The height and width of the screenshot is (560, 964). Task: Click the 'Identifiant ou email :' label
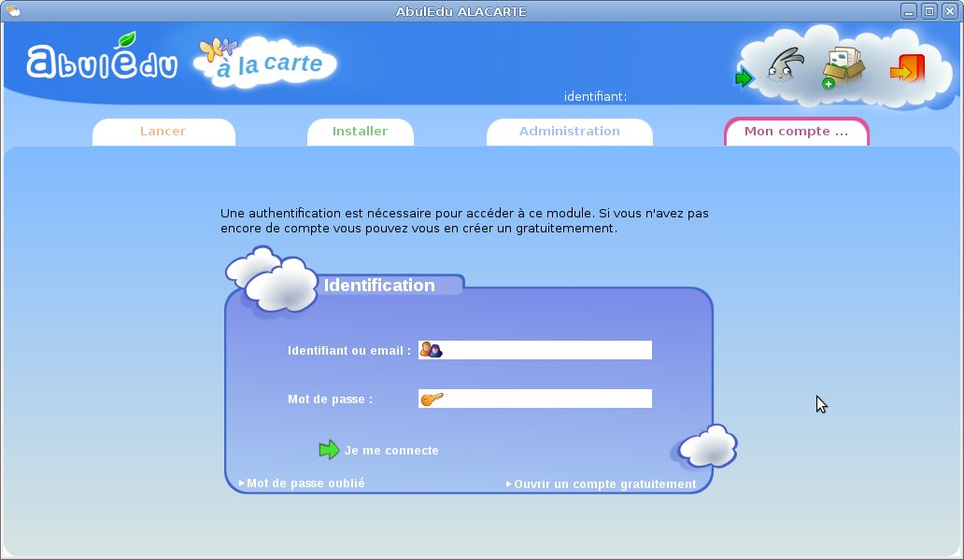pos(349,351)
